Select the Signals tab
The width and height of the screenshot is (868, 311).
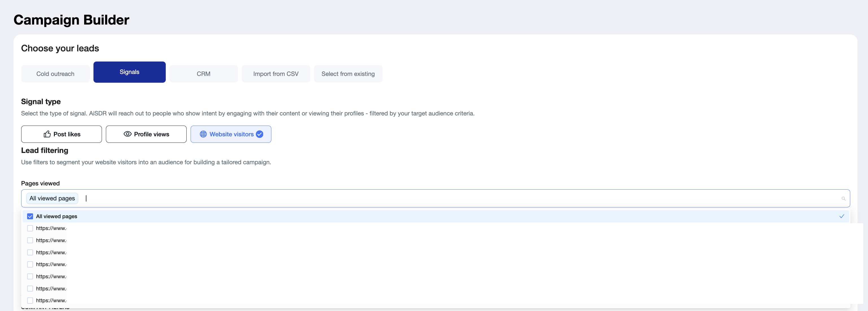click(x=129, y=72)
